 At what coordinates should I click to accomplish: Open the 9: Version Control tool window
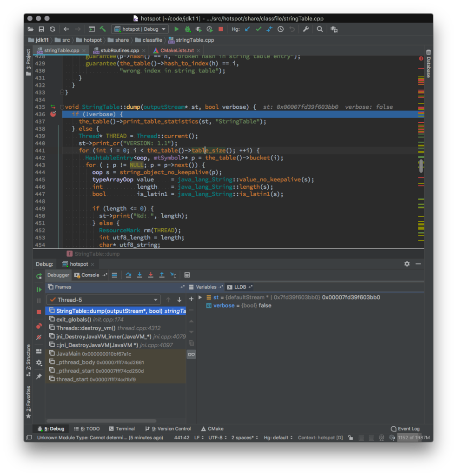[x=168, y=429]
